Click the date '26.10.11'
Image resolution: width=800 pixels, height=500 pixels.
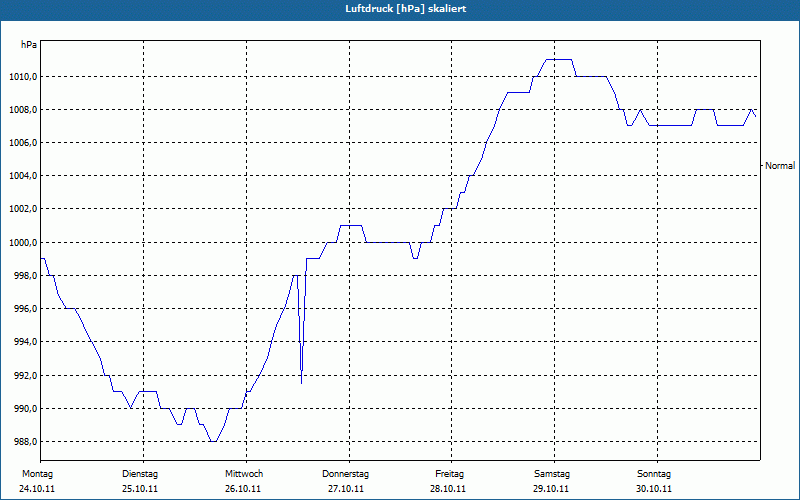coord(243,489)
